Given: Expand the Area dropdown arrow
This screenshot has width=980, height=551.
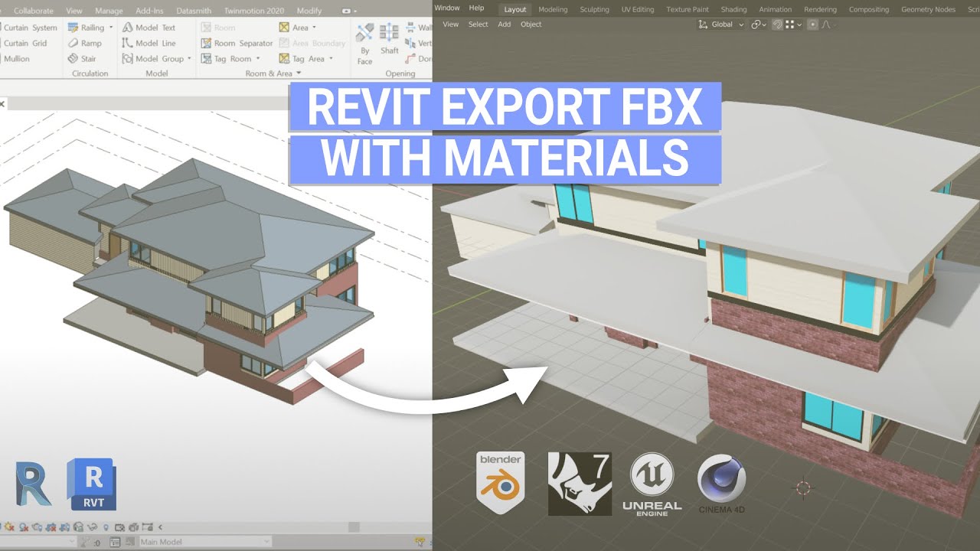Looking at the screenshot, I should (x=314, y=28).
